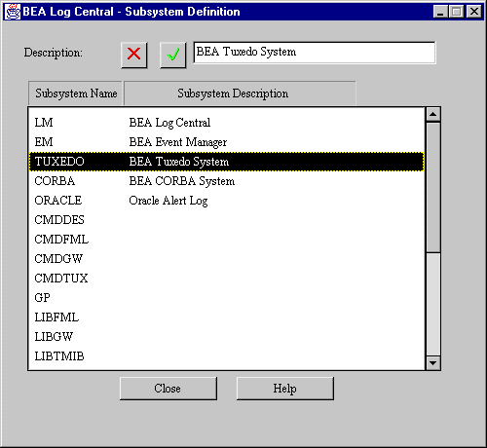Maximize the Subsystem Definition window
The height and width of the screenshot is (448, 487).
pyautogui.click(x=456, y=12)
